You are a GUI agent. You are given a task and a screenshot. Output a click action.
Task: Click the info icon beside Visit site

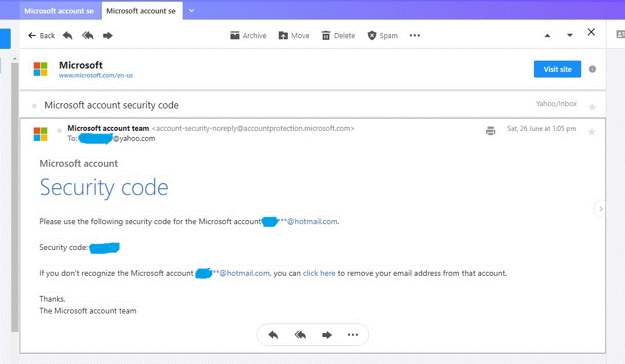(x=592, y=69)
